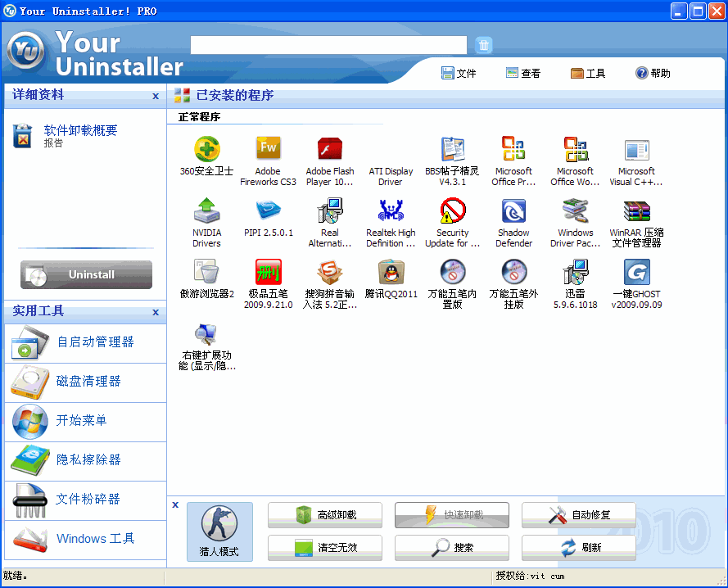
Task: Close the 实用工具 panel
Action: click(x=156, y=312)
